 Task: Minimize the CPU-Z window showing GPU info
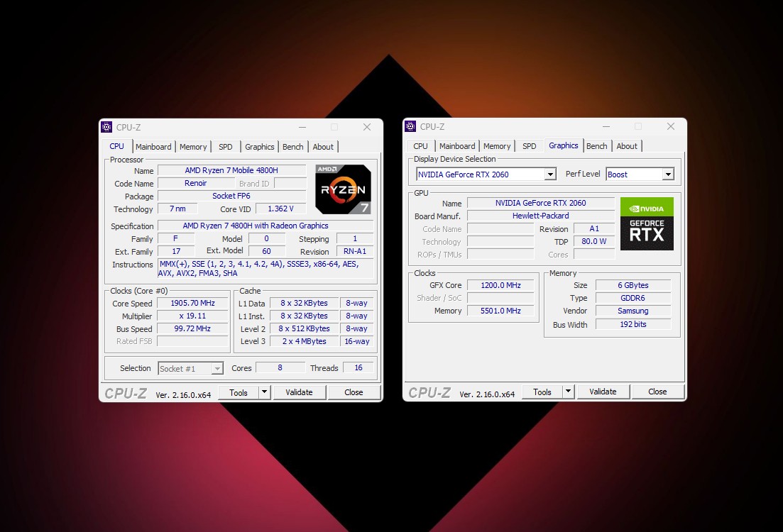click(606, 126)
